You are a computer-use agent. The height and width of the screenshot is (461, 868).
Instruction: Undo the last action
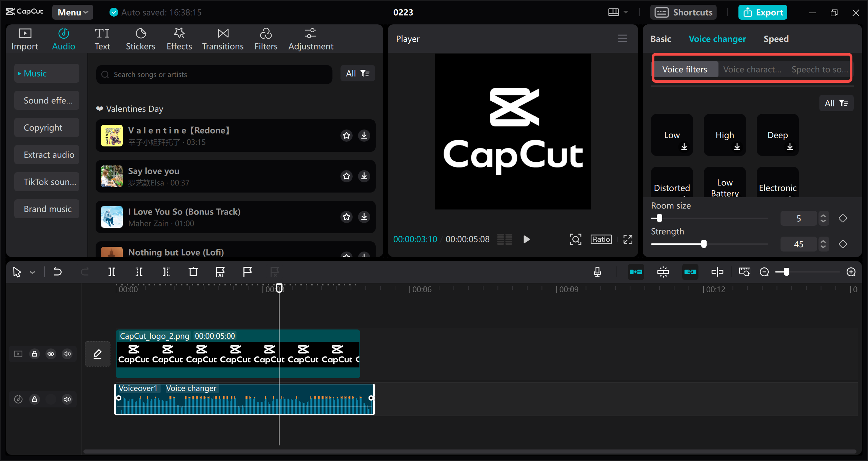pos(57,272)
